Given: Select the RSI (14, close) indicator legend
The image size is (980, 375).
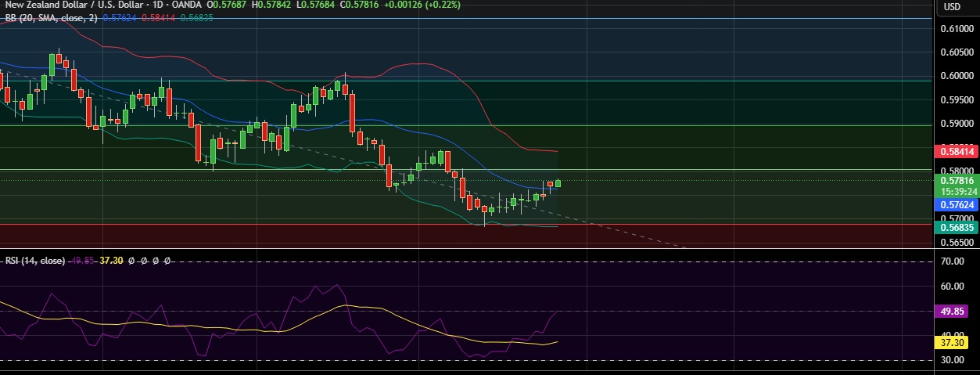Looking at the screenshot, I should point(34,260).
